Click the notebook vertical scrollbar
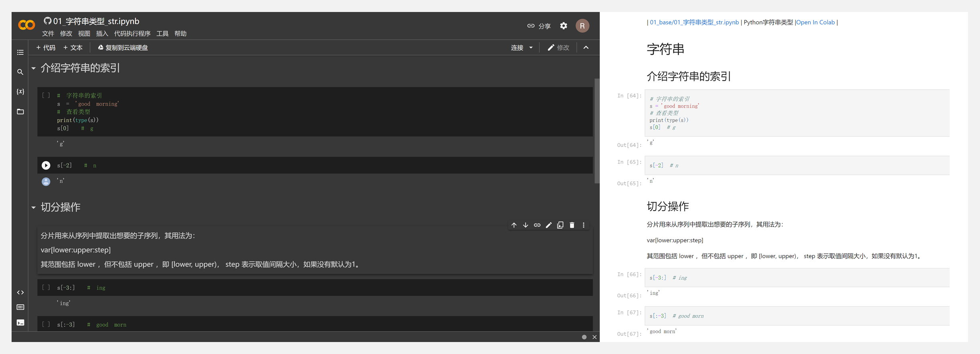This screenshot has height=354, width=980. 597,131
